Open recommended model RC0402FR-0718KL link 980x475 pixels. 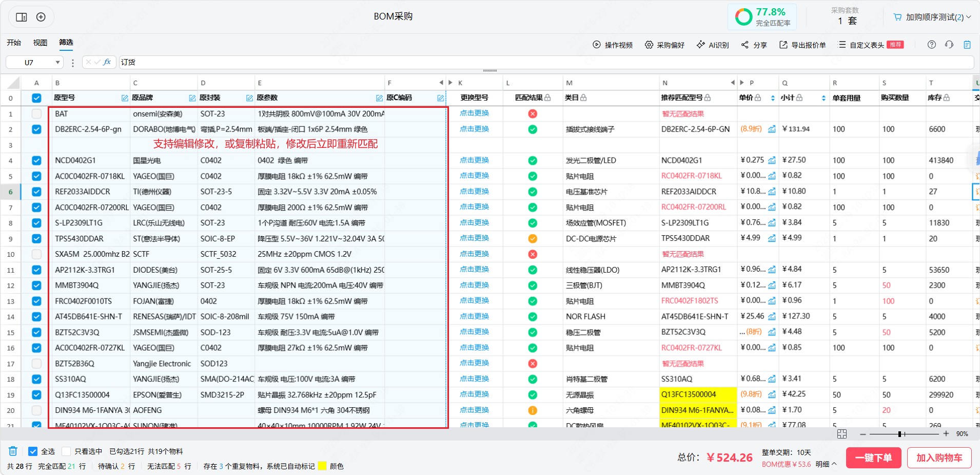pyautogui.click(x=692, y=176)
